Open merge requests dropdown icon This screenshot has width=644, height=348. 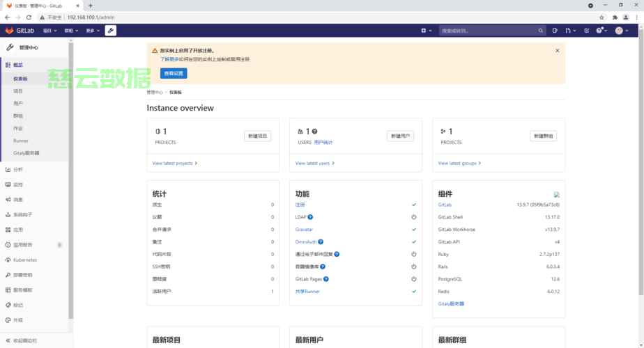pyautogui.click(x=570, y=31)
